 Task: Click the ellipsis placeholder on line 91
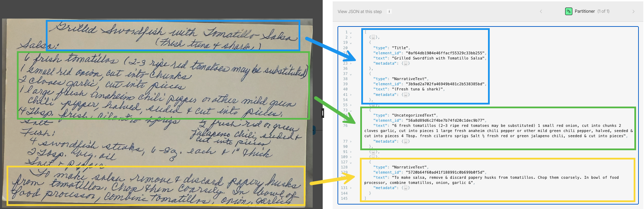(x=373, y=152)
